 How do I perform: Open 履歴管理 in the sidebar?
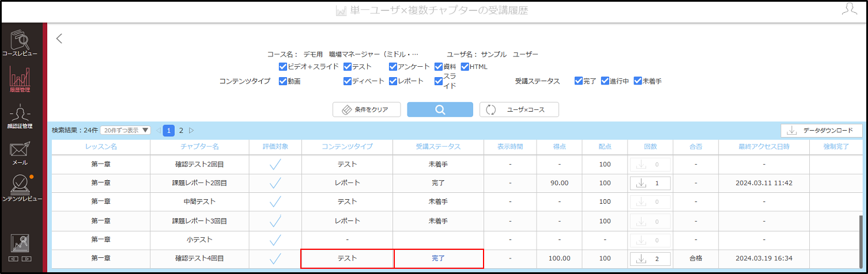click(20, 79)
